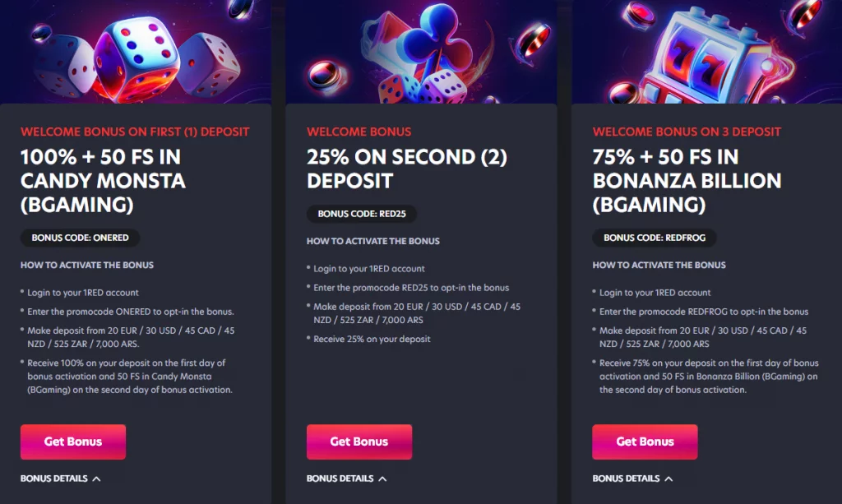Click the slot machine 777 image banner
Viewport: 842px width, 504px height.
pos(706,52)
